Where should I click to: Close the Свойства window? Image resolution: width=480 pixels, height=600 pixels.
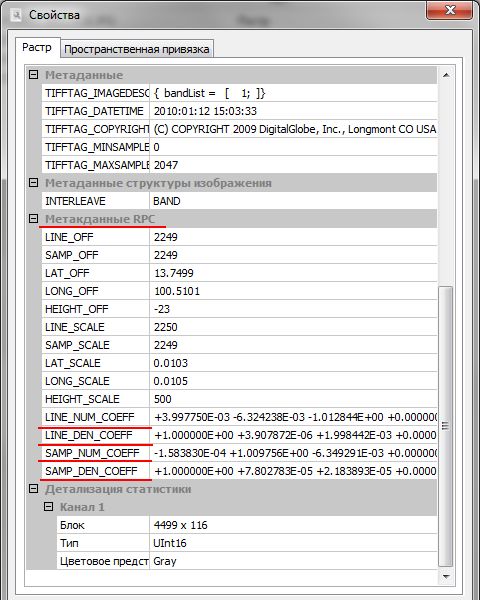pyautogui.click(x=449, y=11)
